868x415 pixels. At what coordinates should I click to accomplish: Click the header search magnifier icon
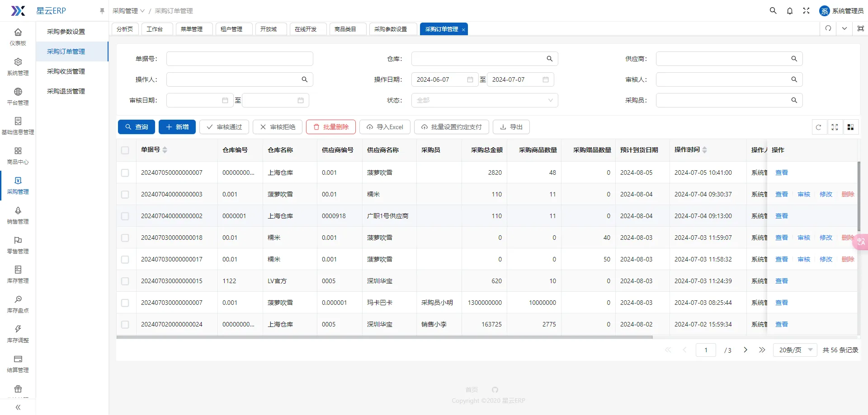(x=773, y=10)
